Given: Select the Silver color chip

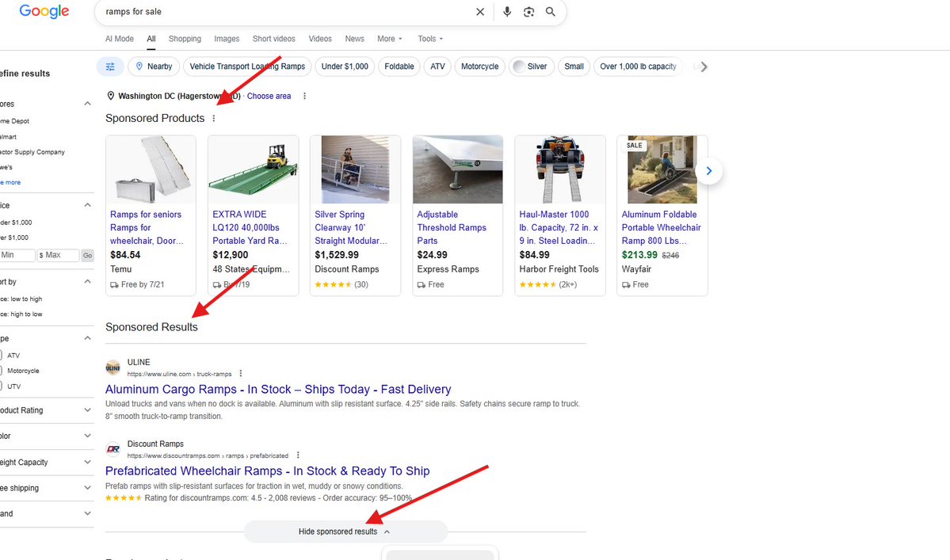Looking at the screenshot, I should [x=530, y=67].
